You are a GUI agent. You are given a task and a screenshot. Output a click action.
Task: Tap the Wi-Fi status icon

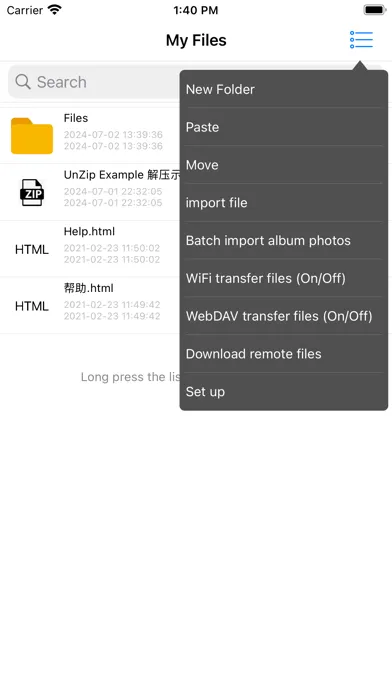pos(55,10)
